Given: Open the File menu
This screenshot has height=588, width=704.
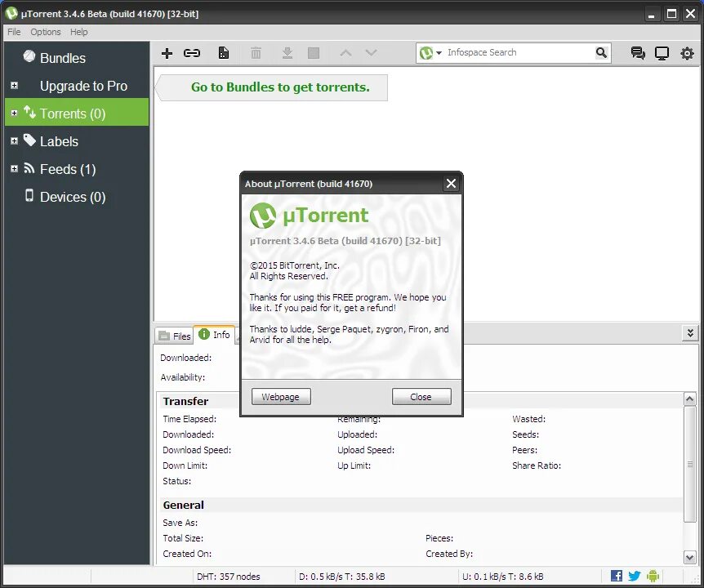Looking at the screenshot, I should tap(14, 32).
